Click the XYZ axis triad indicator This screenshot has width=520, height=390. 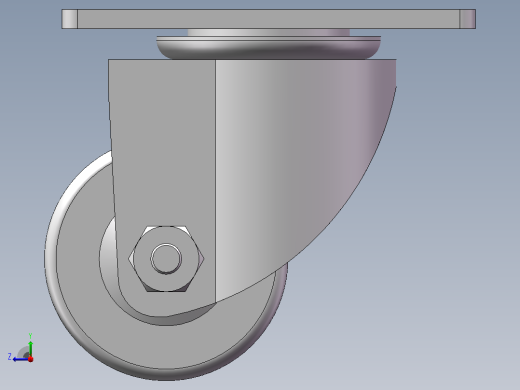[x=21, y=348]
